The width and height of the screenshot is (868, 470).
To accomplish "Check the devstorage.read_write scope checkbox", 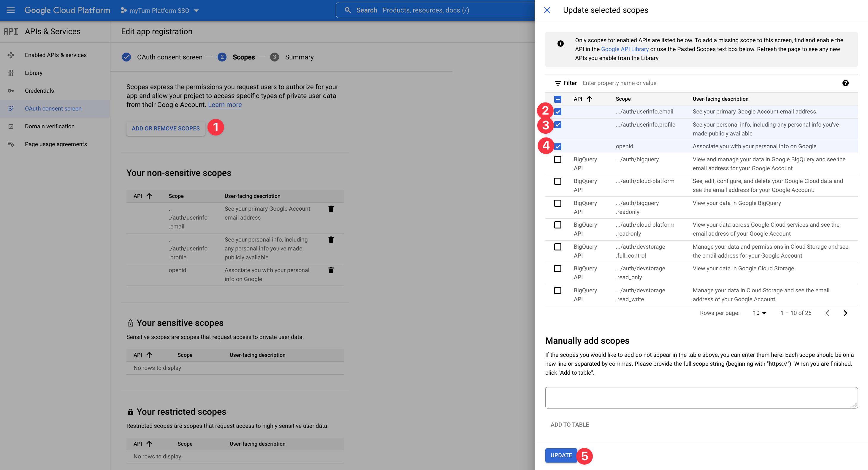I will (x=558, y=290).
